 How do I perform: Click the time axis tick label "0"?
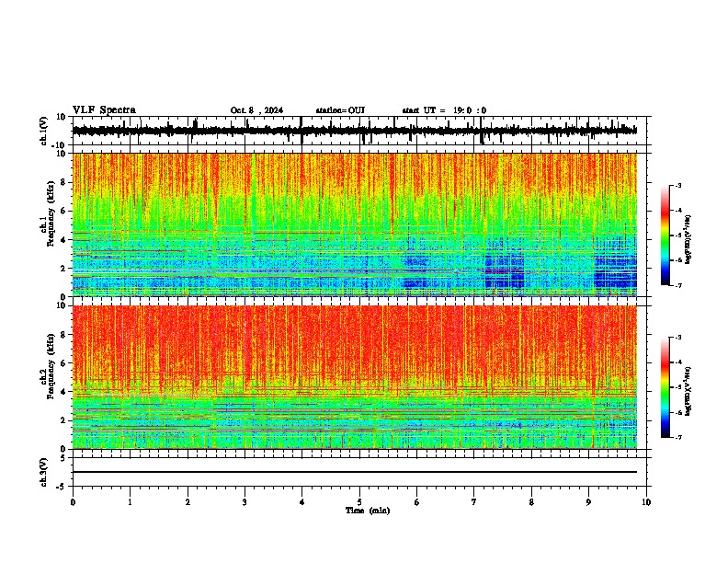[73, 502]
